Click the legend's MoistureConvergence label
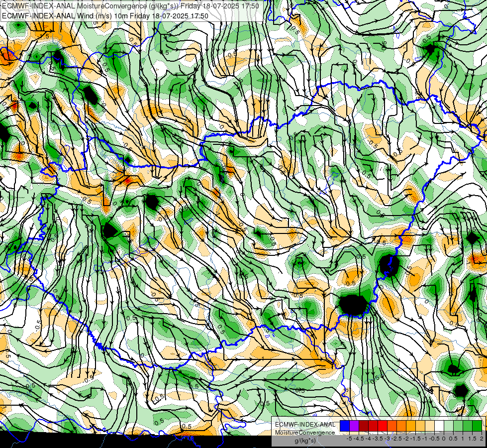Image resolution: width=487 pixels, height=448 pixels. pos(305,433)
